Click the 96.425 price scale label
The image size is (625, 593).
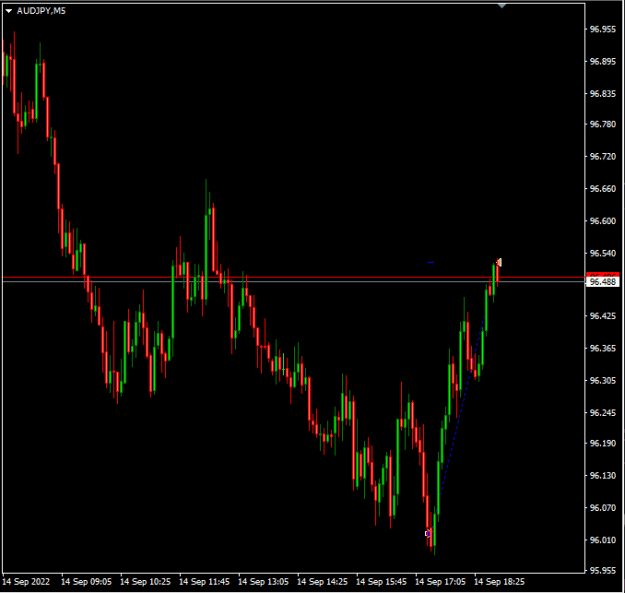(602, 316)
